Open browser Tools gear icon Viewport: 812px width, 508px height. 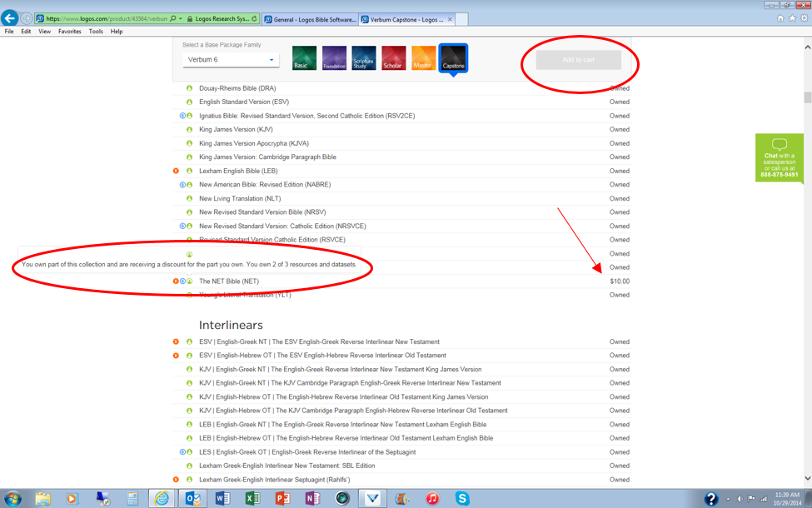pyautogui.click(x=805, y=18)
